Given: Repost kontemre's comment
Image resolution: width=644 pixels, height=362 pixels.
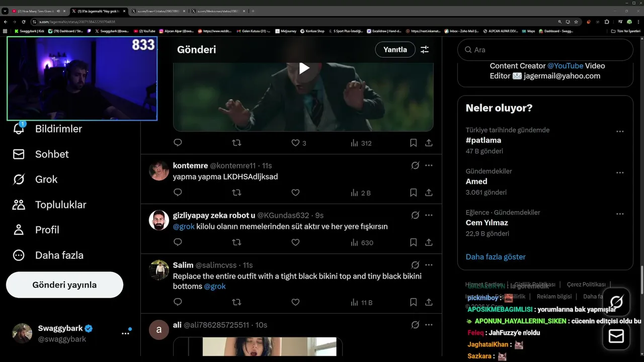Looking at the screenshot, I should (236, 193).
